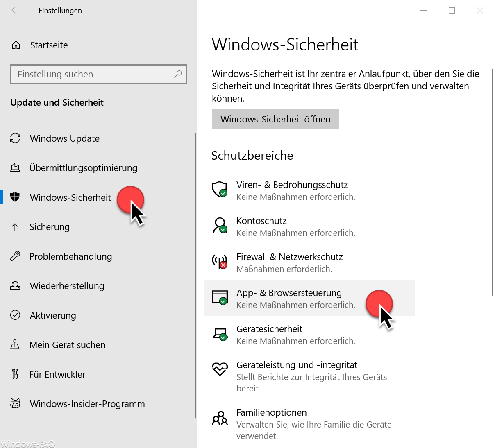Click the Problembehandlung wrench icon
This screenshot has width=495, height=448.
click(15, 256)
